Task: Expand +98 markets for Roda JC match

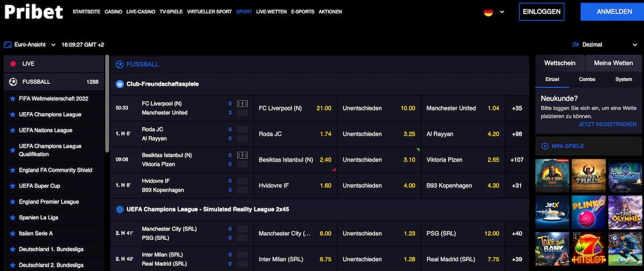Action: click(x=517, y=134)
